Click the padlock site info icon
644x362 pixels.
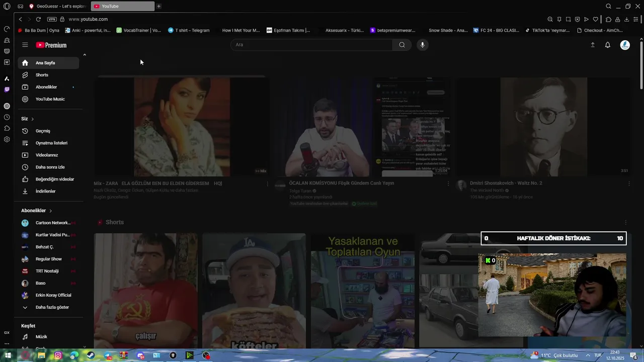pos(62,19)
